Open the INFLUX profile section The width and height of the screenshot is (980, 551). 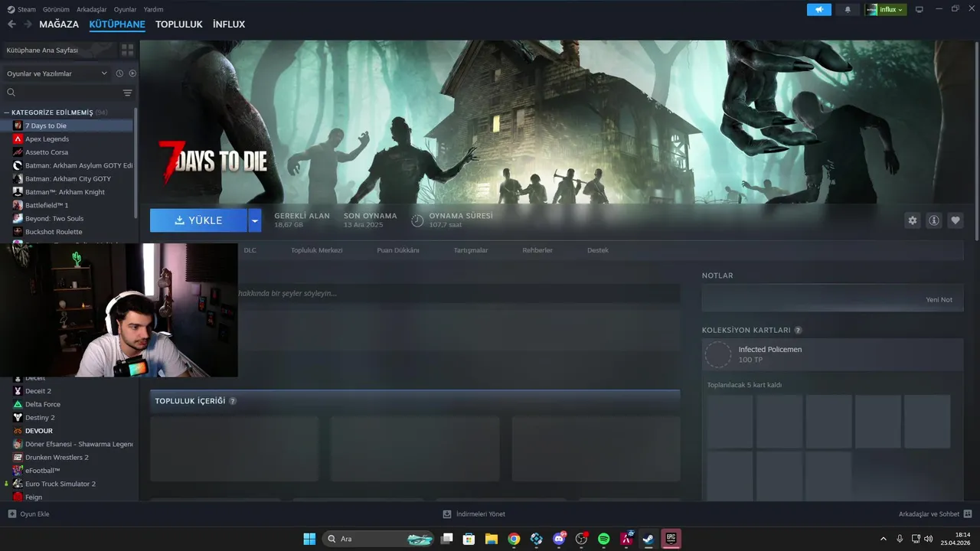(x=229, y=24)
